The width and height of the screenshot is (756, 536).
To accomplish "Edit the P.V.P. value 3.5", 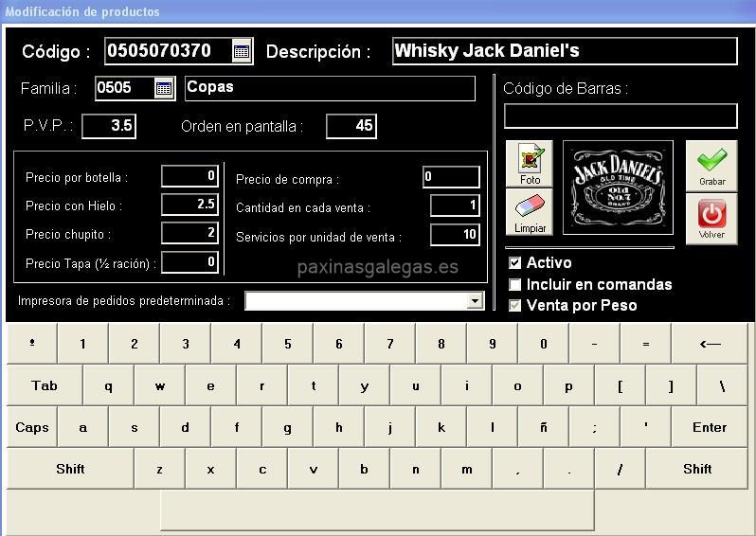I will tap(109, 126).
